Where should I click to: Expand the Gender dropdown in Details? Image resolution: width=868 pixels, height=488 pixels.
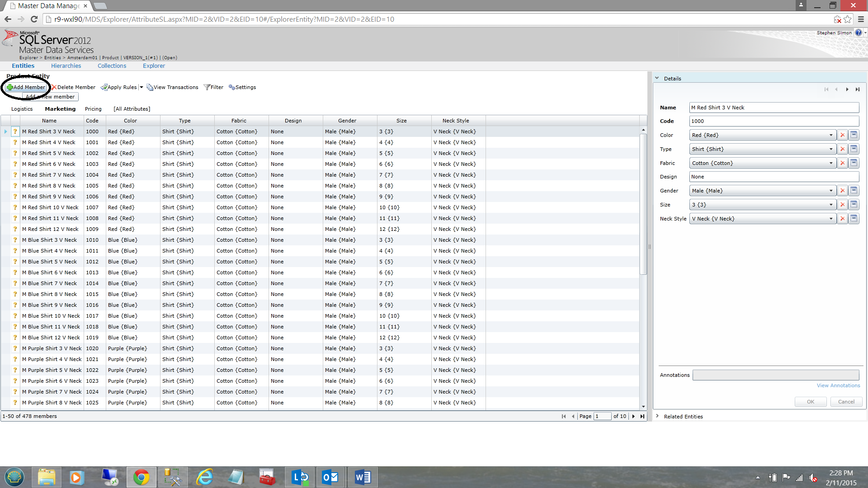[x=831, y=191]
